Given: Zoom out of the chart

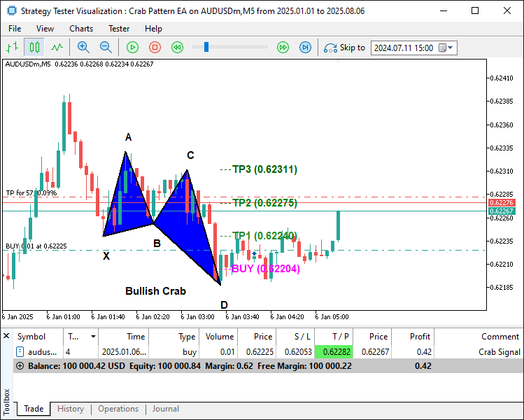Looking at the screenshot, I should [106, 48].
